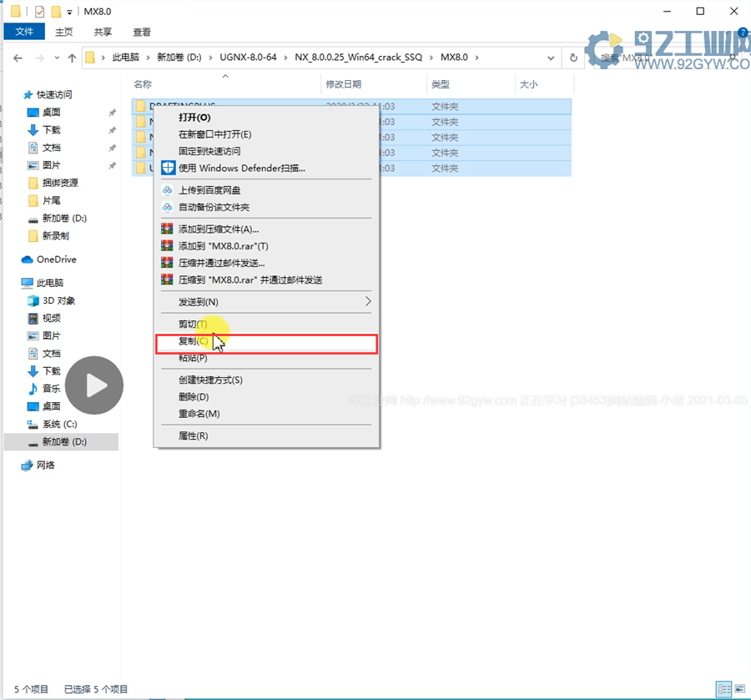The image size is (751, 700).
Task: Expand chevron after NX_8.0.0.25_Win64_crack_SSQ in address bar
Action: click(x=431, y=58)
